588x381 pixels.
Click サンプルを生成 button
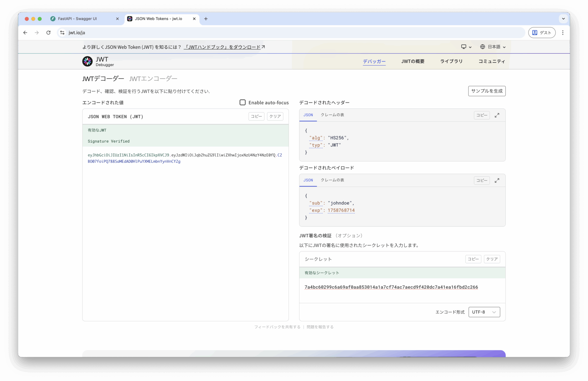tap(487, 91)
